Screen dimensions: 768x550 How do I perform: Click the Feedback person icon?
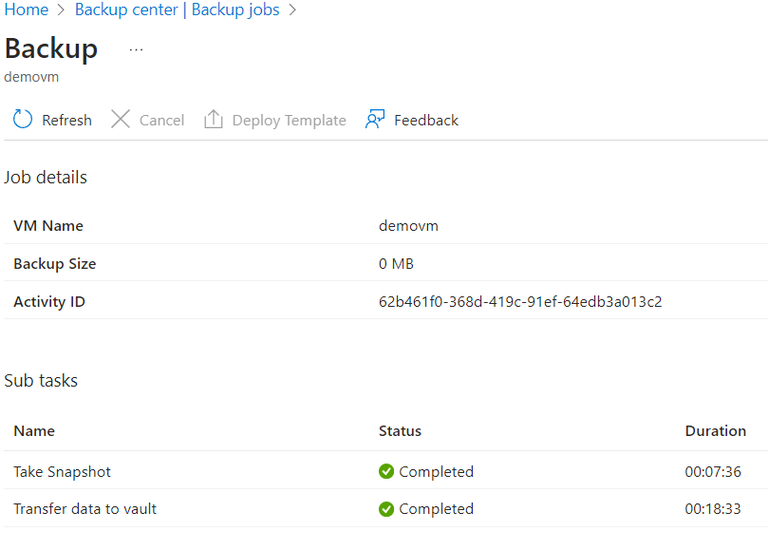(375, 120)
